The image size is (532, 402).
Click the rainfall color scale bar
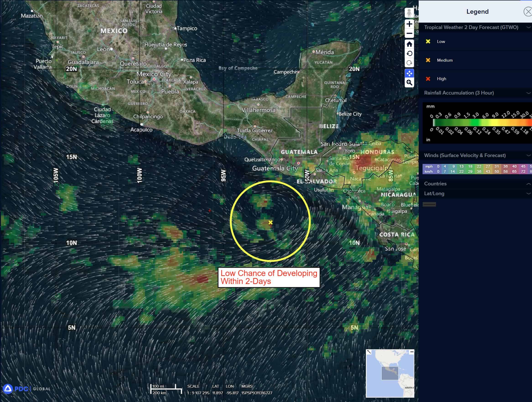click(481, 123)
